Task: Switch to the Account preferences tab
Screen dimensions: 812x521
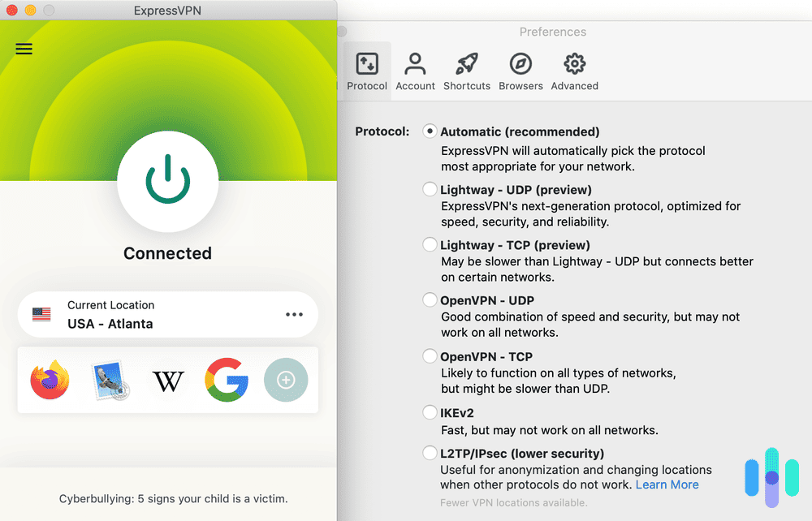Action: point(415,71)
